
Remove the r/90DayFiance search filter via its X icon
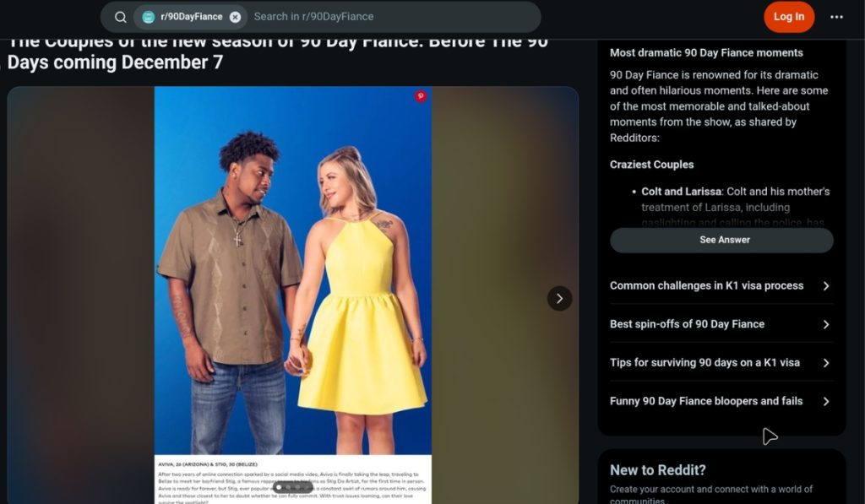tap(235, 17)
